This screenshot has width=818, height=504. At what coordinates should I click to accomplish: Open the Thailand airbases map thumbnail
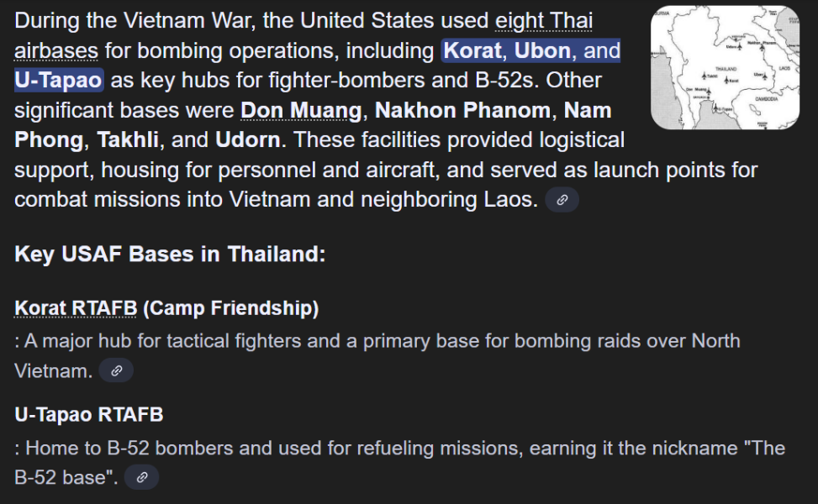[725, 68]
